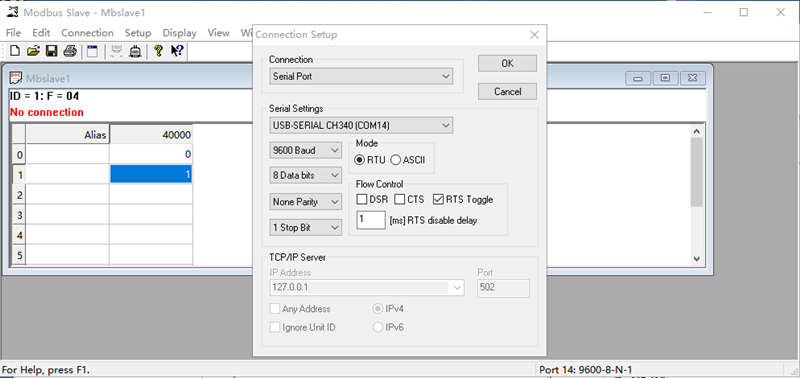Click the red No connection status text
This screenshot has height=378, width=800.
47,112
